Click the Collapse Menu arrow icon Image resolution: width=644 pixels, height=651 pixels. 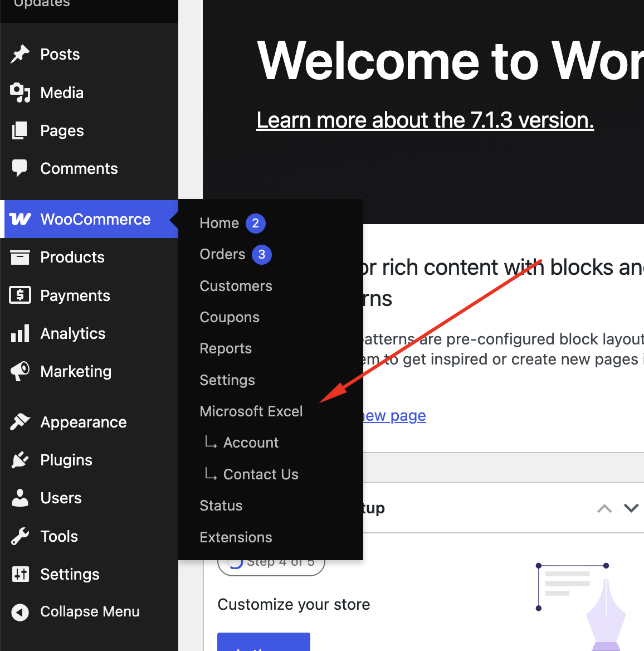[20, 612]
